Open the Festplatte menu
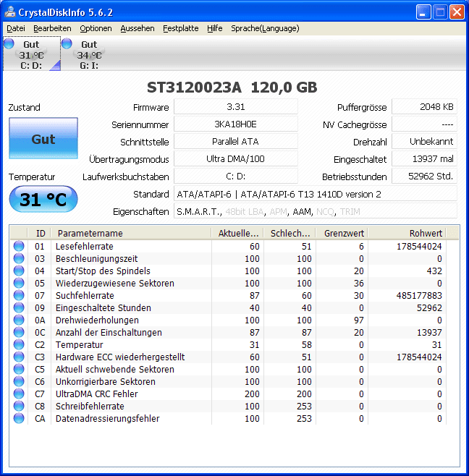This screenshot has width=469, height=476. tap(181, 28)
